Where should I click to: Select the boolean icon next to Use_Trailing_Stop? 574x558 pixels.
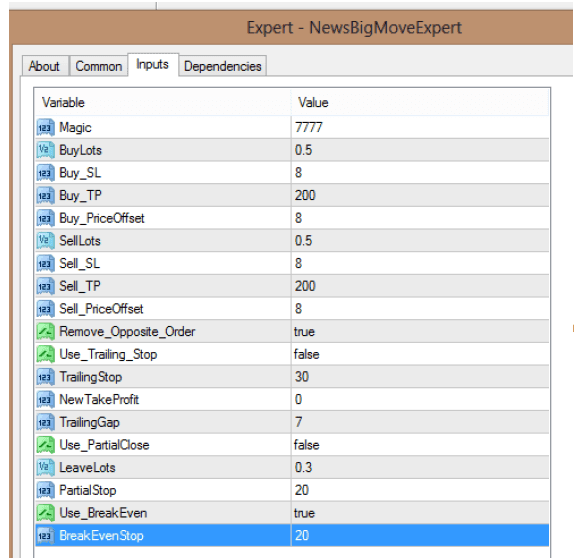tap(45, 354)
